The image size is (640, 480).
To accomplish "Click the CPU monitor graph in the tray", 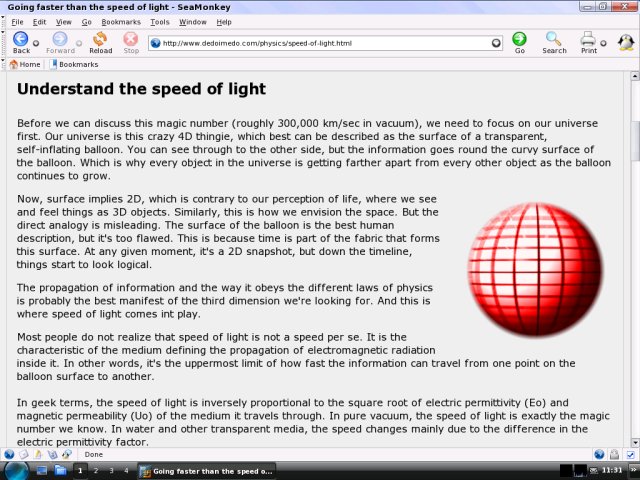I will 580,471.
